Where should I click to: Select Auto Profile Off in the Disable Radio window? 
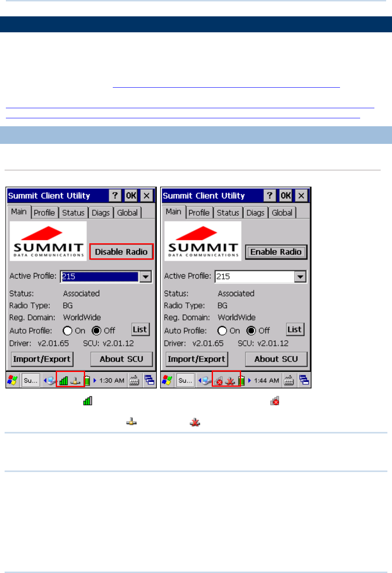click(x=96, y=331)
